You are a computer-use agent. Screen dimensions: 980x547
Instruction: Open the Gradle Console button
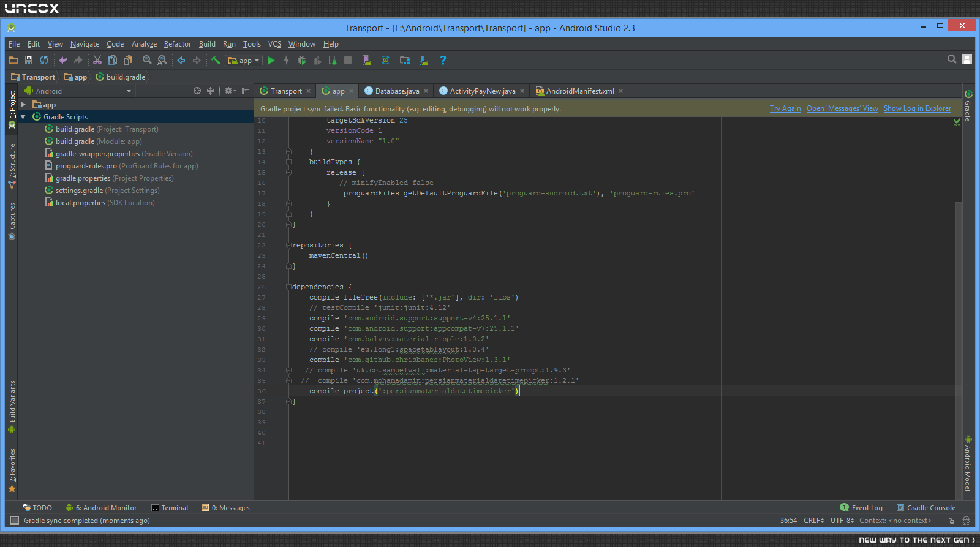pos(925,508)
